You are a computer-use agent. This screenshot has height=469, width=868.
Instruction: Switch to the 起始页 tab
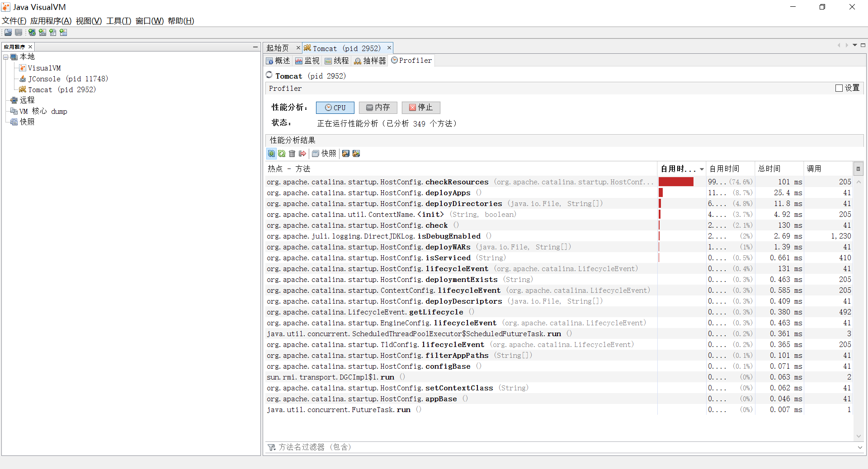click(278, 48)
